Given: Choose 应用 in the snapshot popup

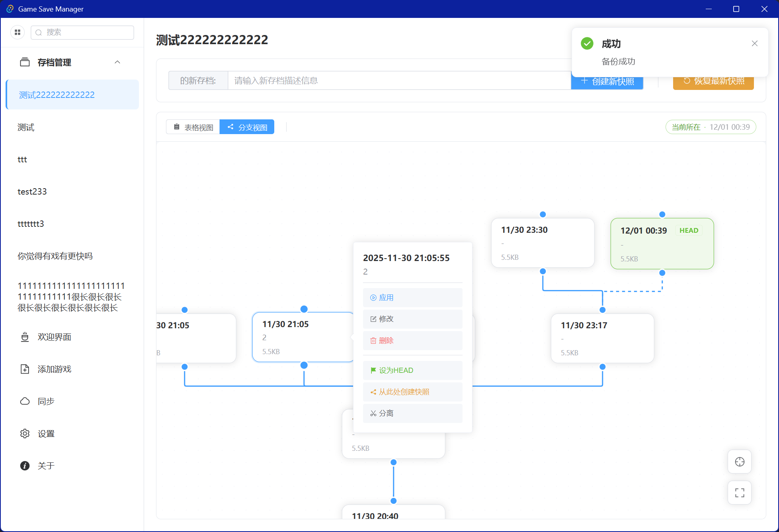Looking at the screenshot, I should pyautogui.click(x=412, y=297).
